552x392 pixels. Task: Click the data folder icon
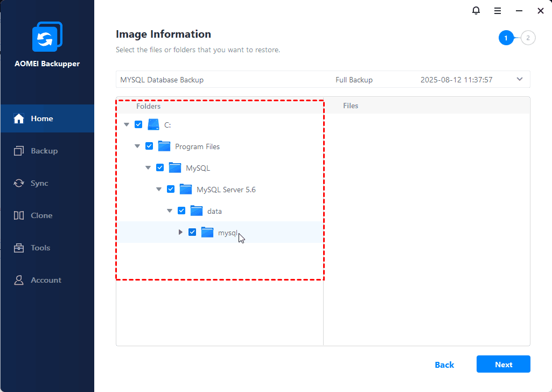(x=197, y=211)
